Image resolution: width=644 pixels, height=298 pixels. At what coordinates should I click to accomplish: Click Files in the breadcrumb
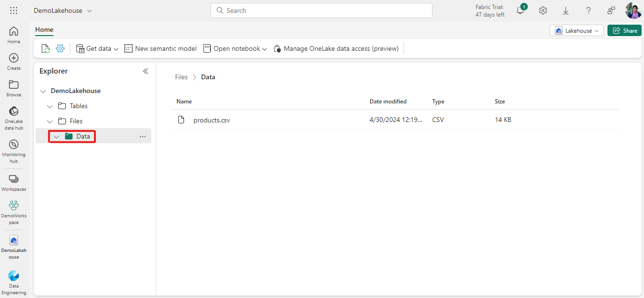click(x=182, y=77)
